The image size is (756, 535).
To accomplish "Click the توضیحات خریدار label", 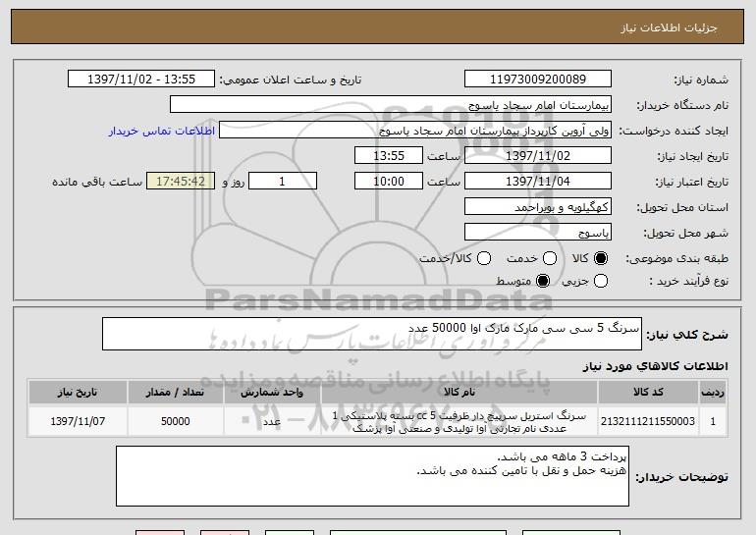I will [x=681, y=477].
